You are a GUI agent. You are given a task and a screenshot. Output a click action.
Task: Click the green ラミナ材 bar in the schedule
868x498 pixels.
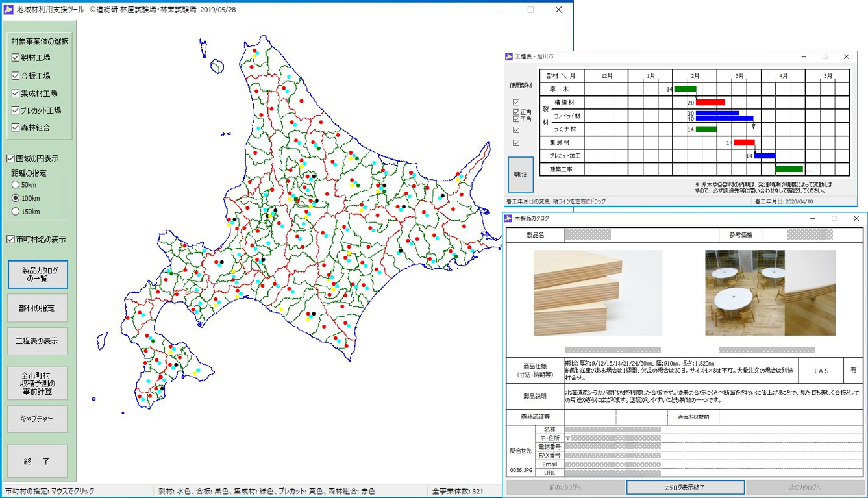click(706, 129)
